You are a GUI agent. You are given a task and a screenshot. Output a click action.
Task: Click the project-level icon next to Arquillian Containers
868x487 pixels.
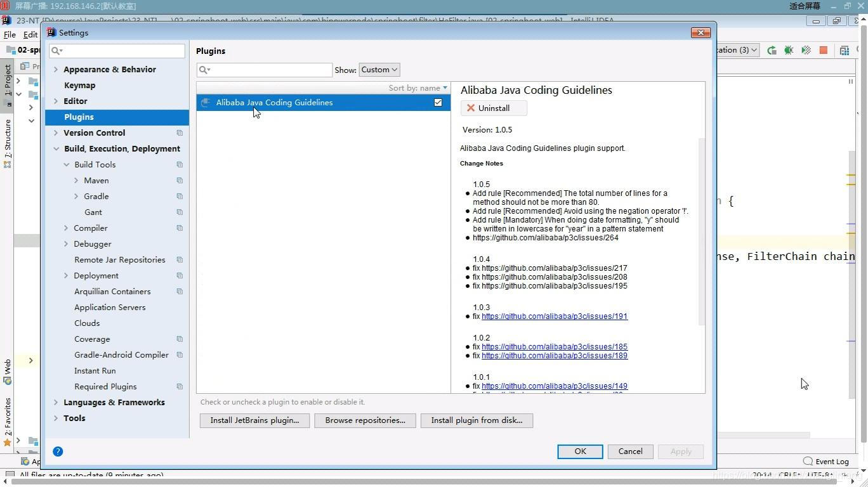tap(180, 291)
